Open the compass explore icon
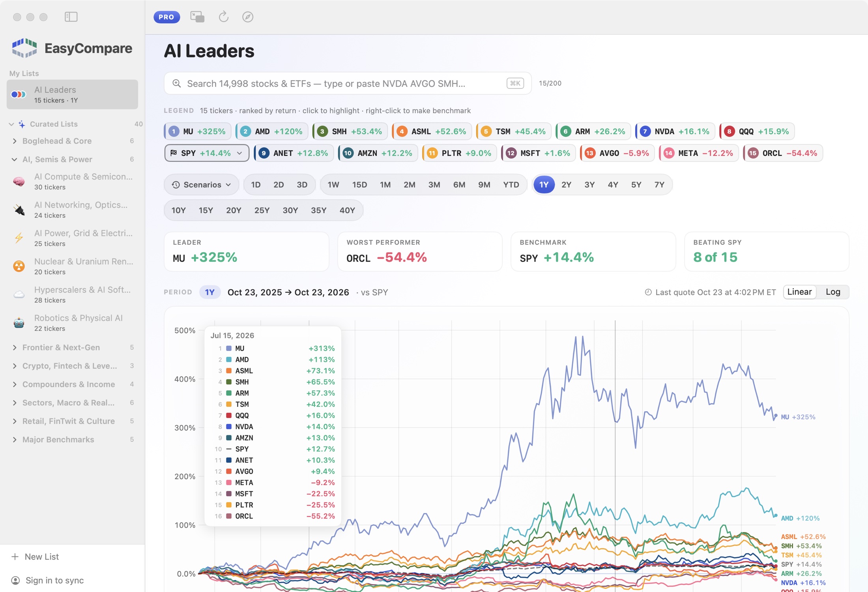 coord(248,17)
